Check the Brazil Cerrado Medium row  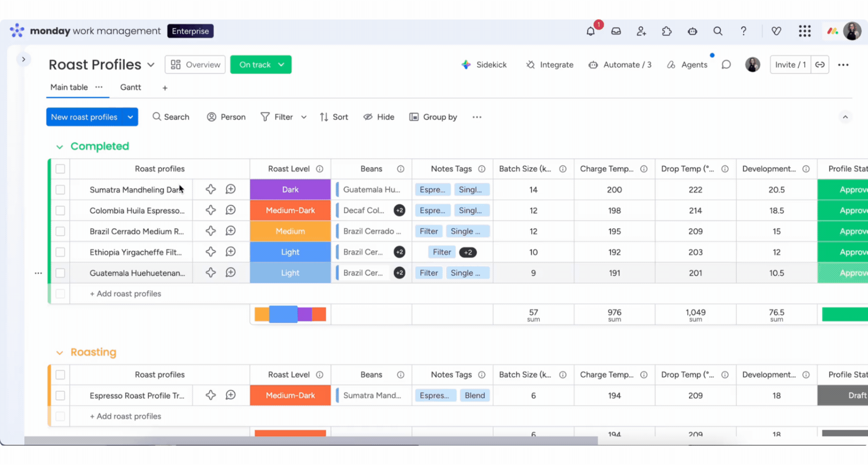[60, 231]
